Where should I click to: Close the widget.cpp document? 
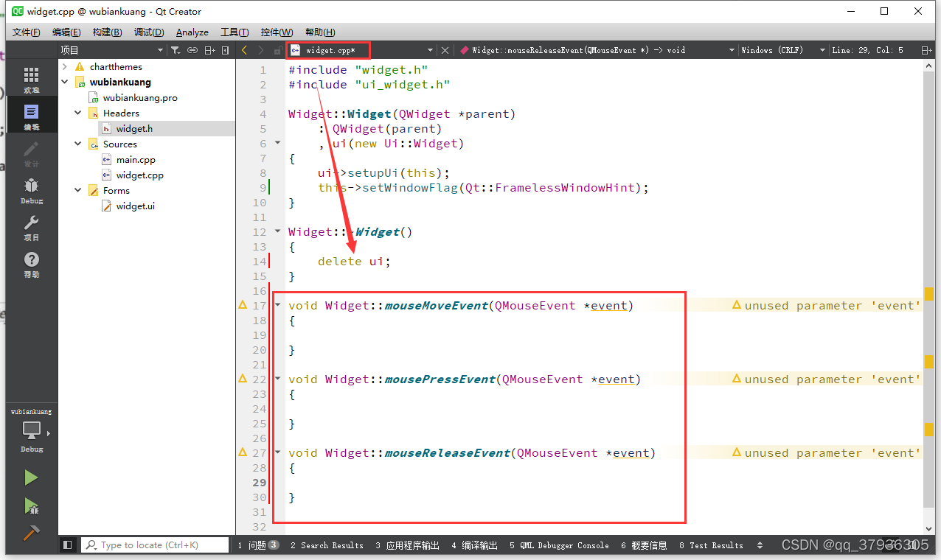click(445, 50)
